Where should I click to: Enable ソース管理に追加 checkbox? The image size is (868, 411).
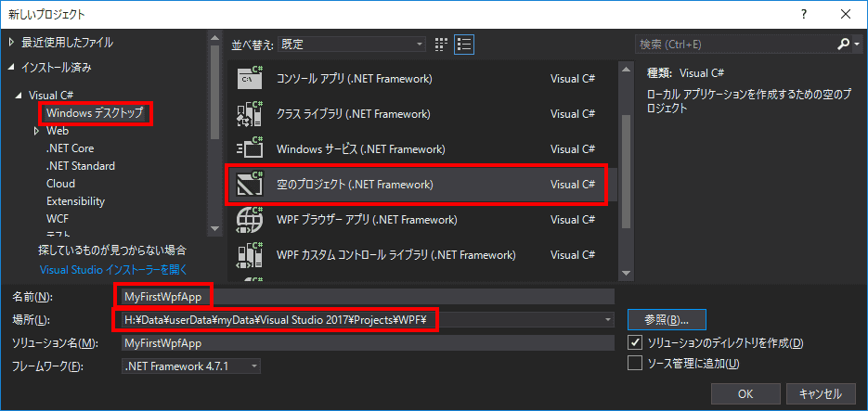click(x=635, y=363)
